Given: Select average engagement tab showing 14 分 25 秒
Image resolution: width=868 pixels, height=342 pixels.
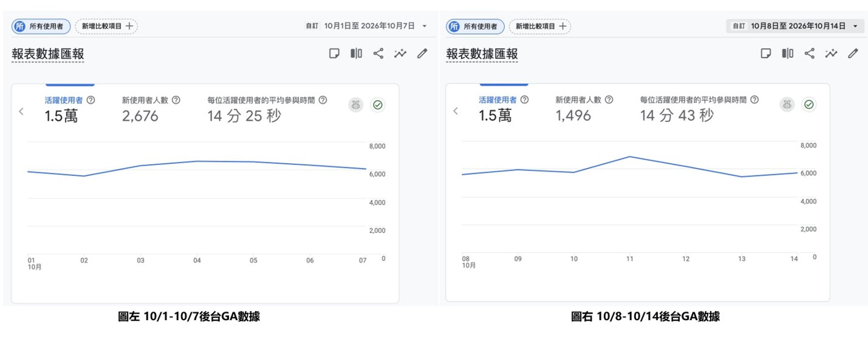Looking at the screenshot, I should 267,109.
